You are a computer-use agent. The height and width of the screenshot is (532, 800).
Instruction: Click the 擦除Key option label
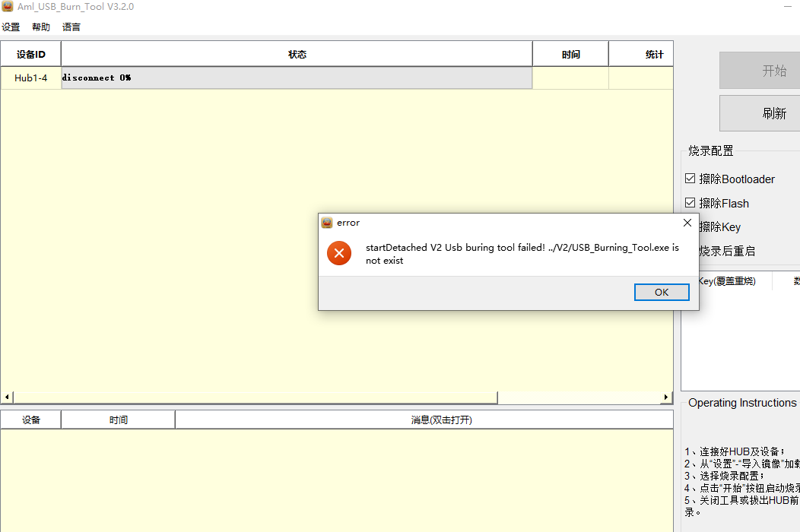(720, 227)
